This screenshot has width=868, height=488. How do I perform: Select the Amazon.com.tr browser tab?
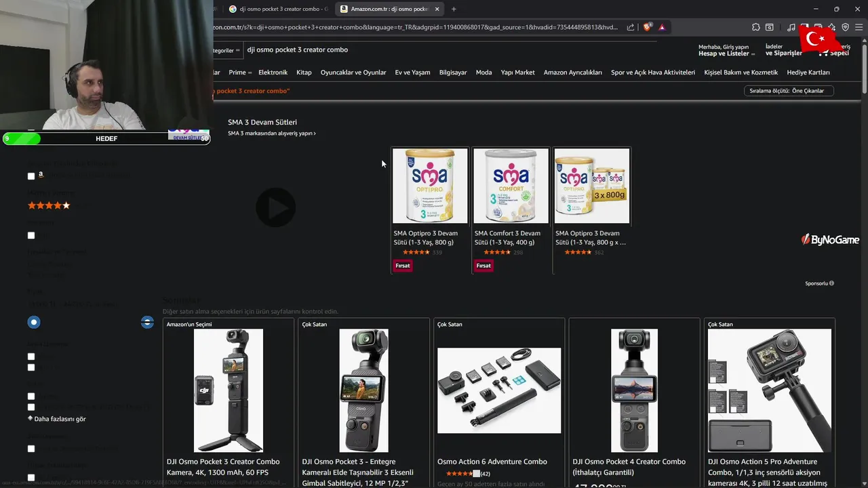pyautogui.click(x=389, y=9)
